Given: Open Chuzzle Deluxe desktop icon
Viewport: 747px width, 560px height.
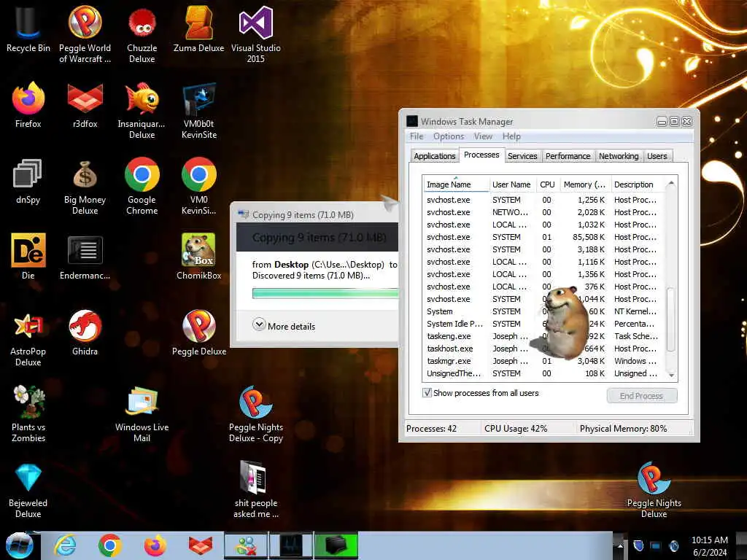Looking at the screenshot, I should coord(142,34).
